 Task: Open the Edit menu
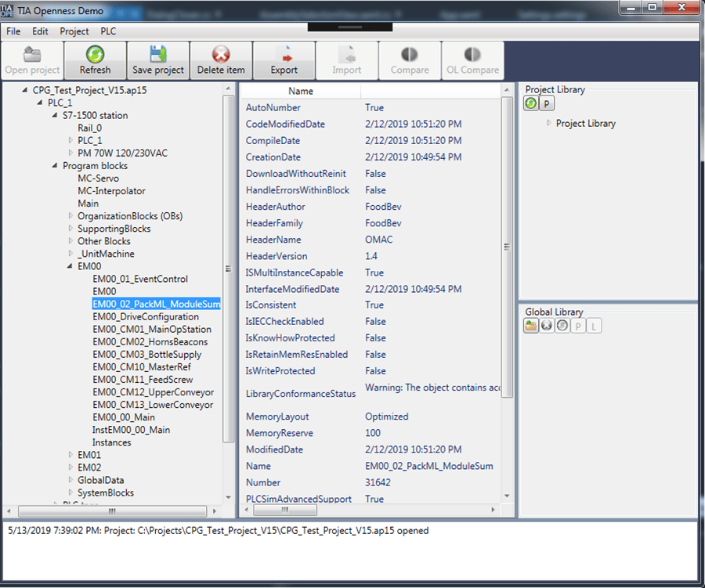tap(40, 31)
